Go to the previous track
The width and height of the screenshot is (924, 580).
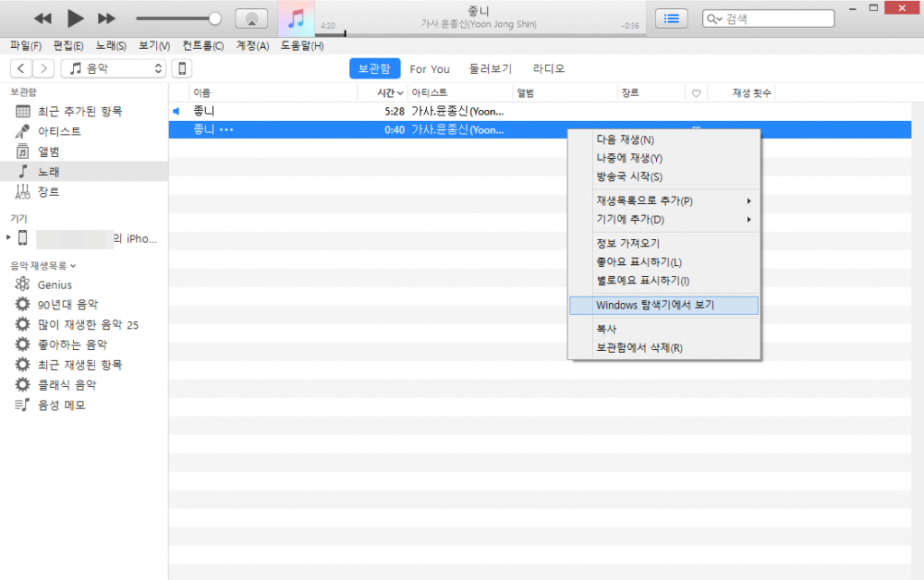point(42,18)
